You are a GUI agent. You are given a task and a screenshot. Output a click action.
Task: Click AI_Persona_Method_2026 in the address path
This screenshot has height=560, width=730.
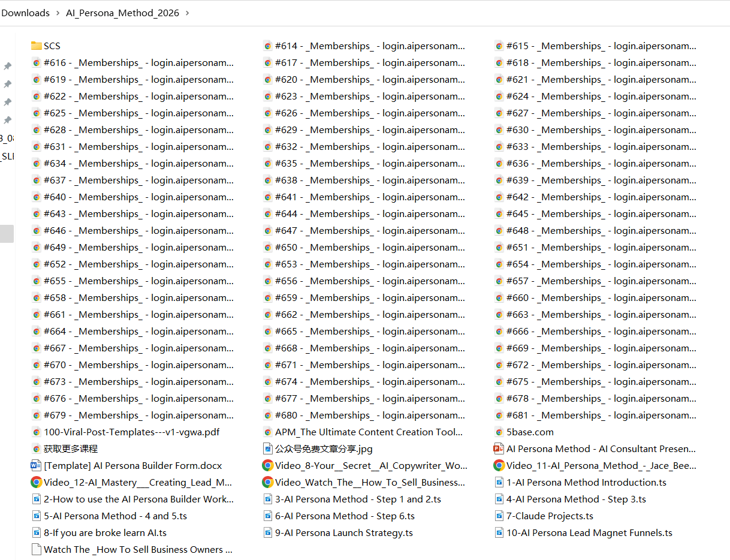tap(122, 13)
